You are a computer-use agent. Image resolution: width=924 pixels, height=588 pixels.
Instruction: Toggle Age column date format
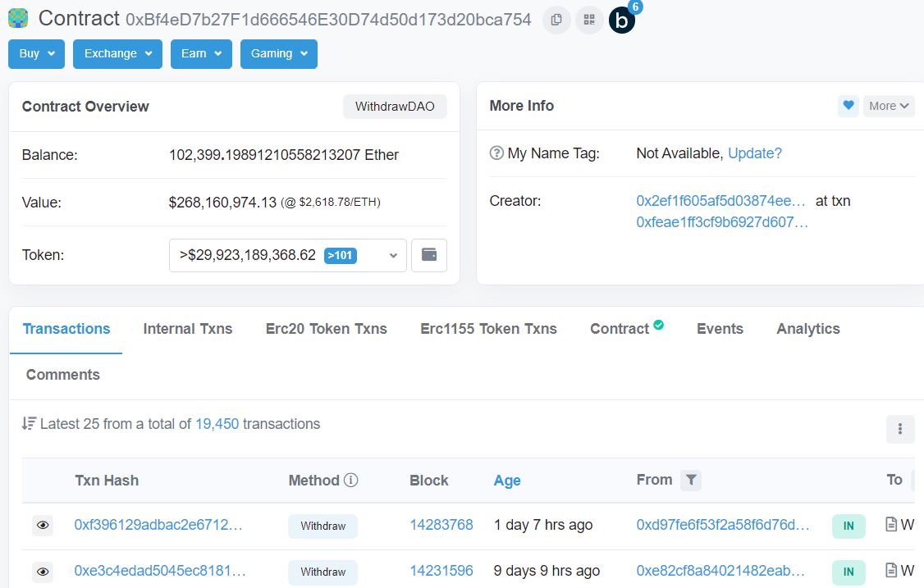pyautogui.click(x=506, y=481)
